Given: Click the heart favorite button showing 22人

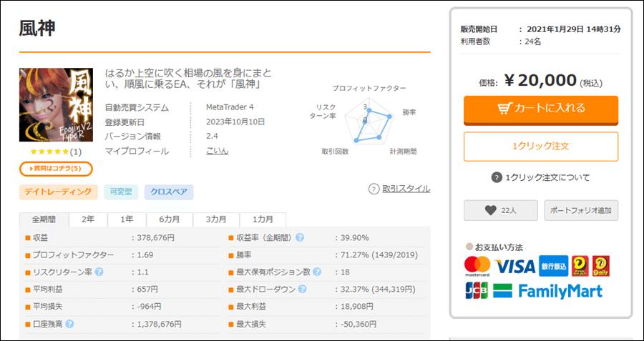Looking at the screenshot, I should coord(501,210).
